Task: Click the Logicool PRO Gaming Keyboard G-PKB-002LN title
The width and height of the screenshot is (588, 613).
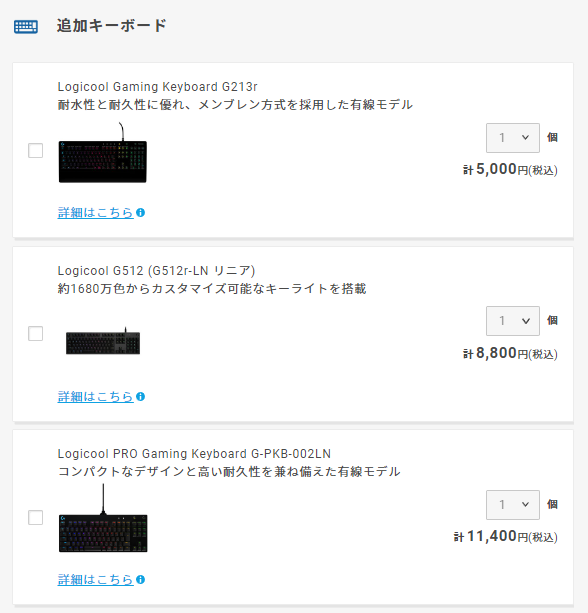Action: pyautogui.click(x=194, y=453)
